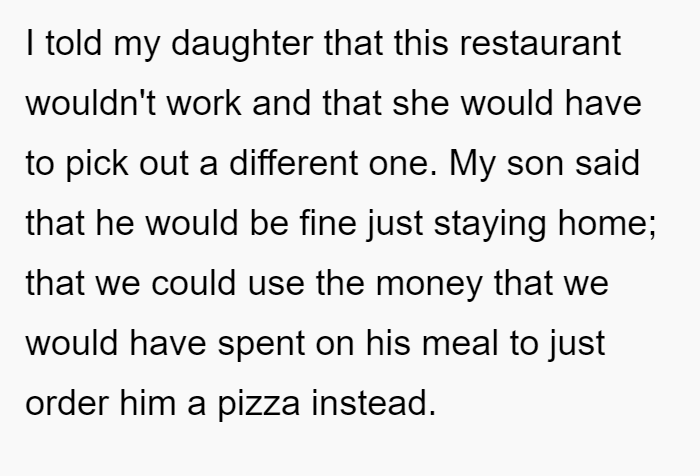
Task: Click on the word "said"
Action: (607, 163)
